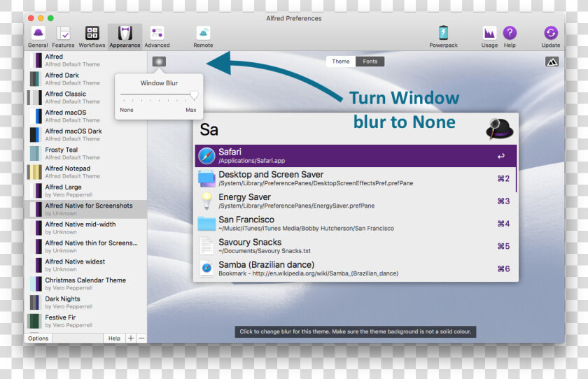Screen dimensions: 588x379
Task: Click the Desktop and Screen Saver icon
Action: (x=206, y=178)
